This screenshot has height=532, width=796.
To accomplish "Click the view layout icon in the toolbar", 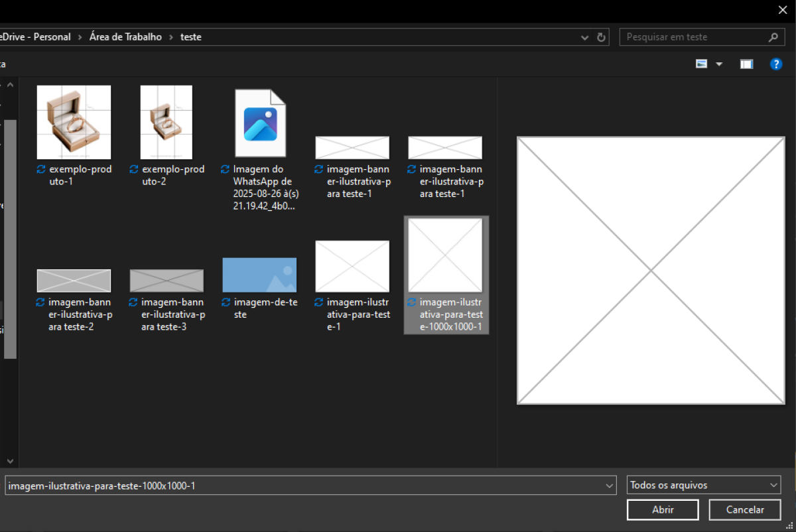I will [702, 64].
